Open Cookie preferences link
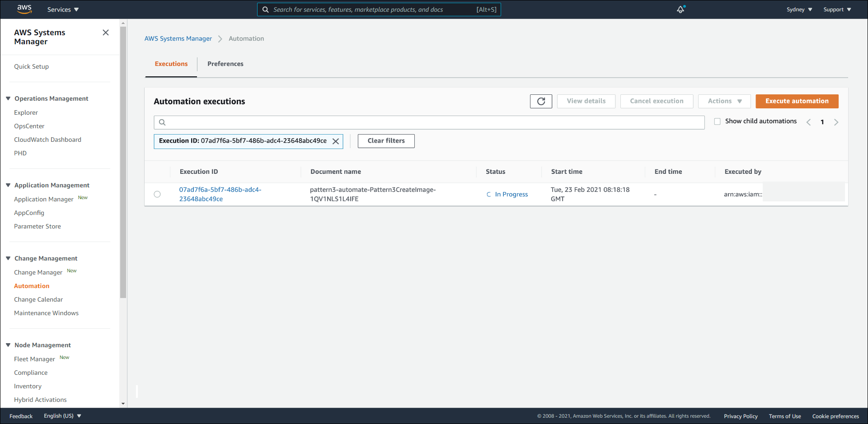 835,416
